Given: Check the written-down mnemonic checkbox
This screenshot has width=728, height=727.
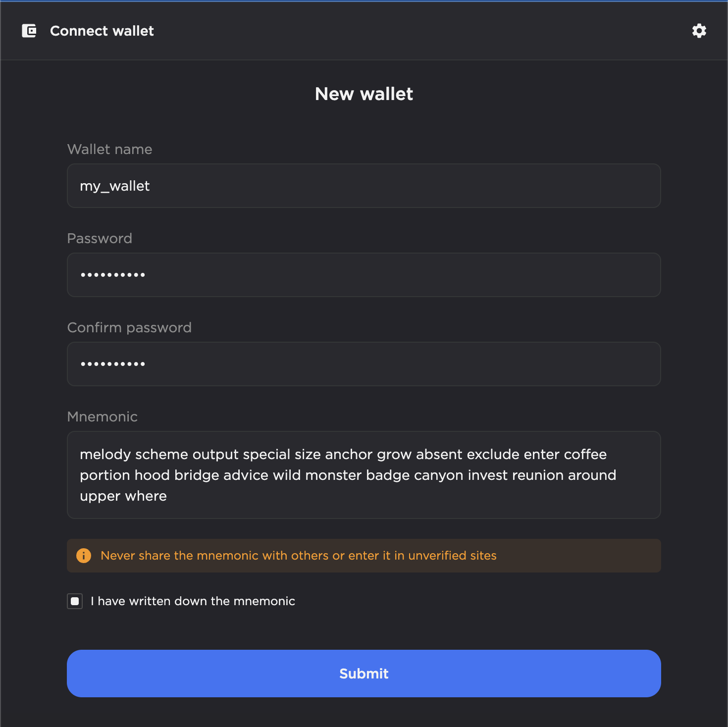Looking at the screenshot, I should 75,601.
